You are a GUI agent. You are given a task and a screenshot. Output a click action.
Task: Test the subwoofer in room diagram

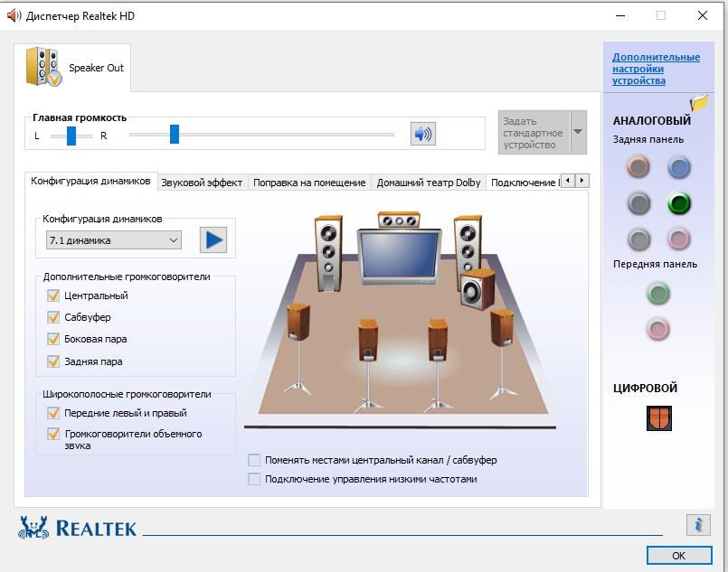pyautogui.click(x=477, y=289)
